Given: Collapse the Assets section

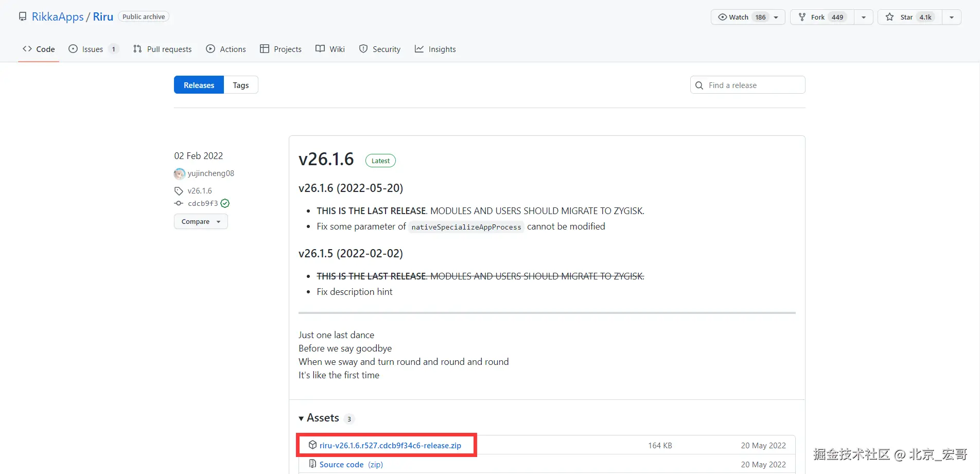Looking at the screenshot, I should coord(319,418).
